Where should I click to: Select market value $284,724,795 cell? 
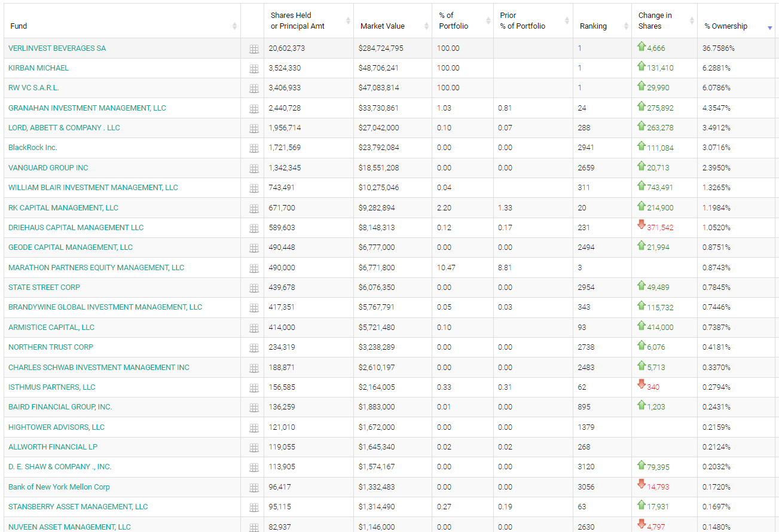click(381, 48)
